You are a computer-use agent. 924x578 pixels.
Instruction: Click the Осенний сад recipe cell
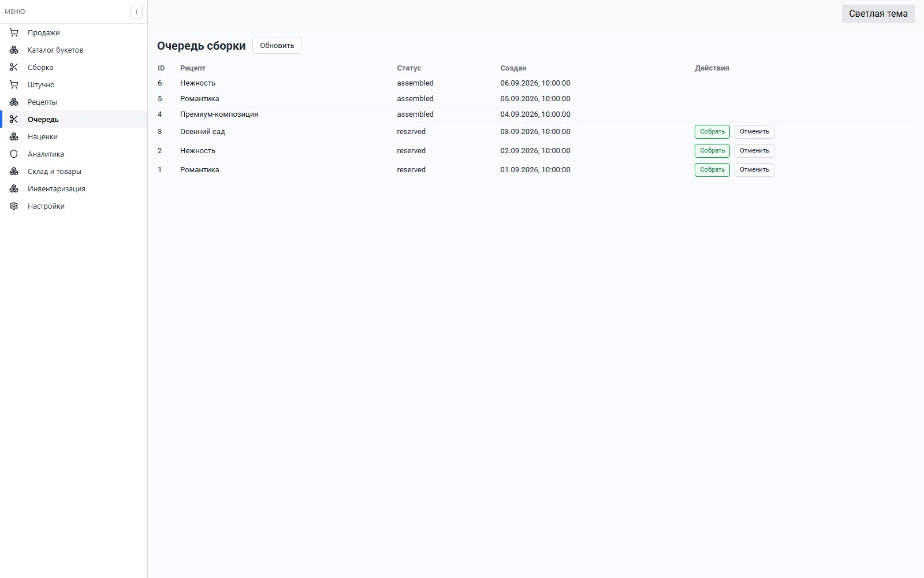point(203,132)
